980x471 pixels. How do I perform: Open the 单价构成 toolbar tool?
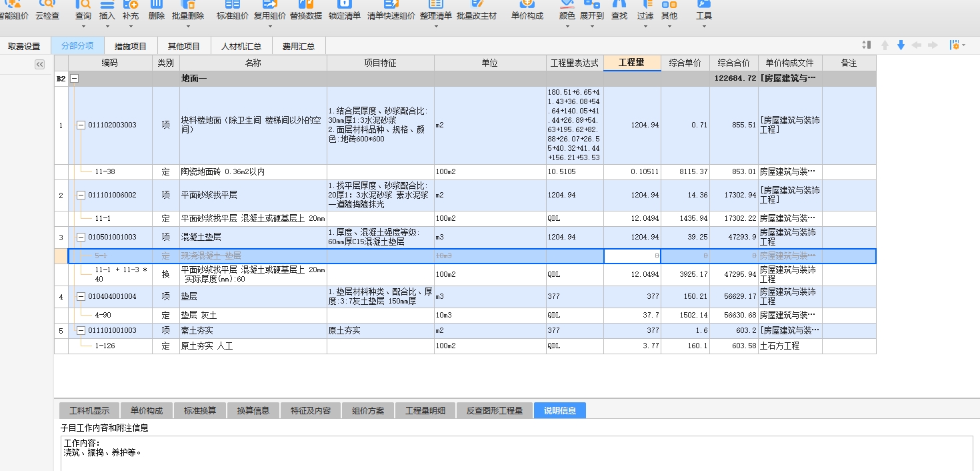tap(527, 10)
